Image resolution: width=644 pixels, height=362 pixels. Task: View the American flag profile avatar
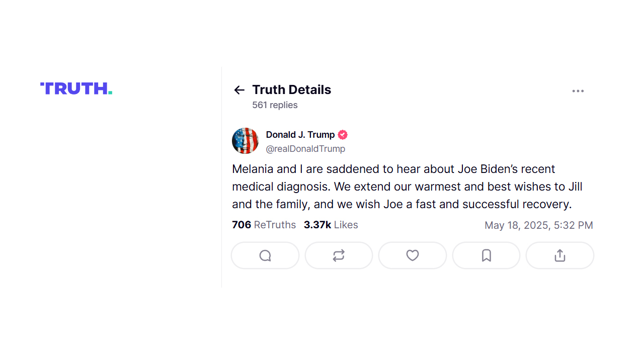(245, 141)
